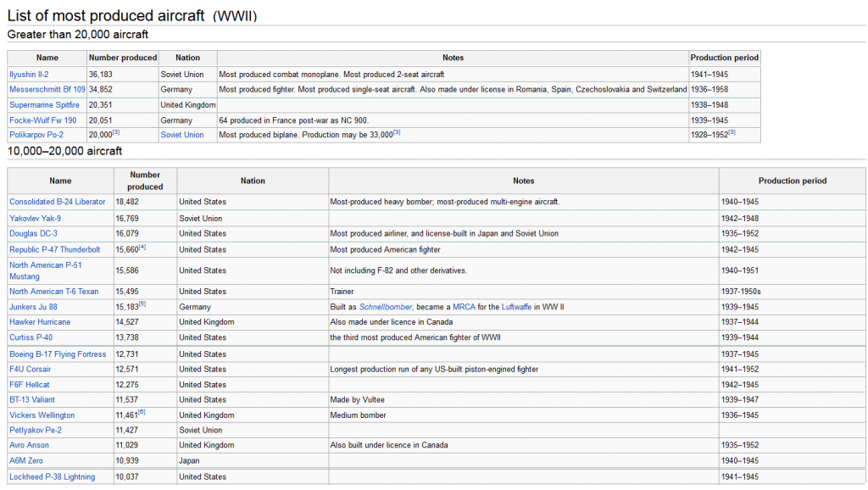The height and width of the screenshot is (490, 868).
Task: Follow the North American T-6 Texan link
Action: click(x=53, y=292)
